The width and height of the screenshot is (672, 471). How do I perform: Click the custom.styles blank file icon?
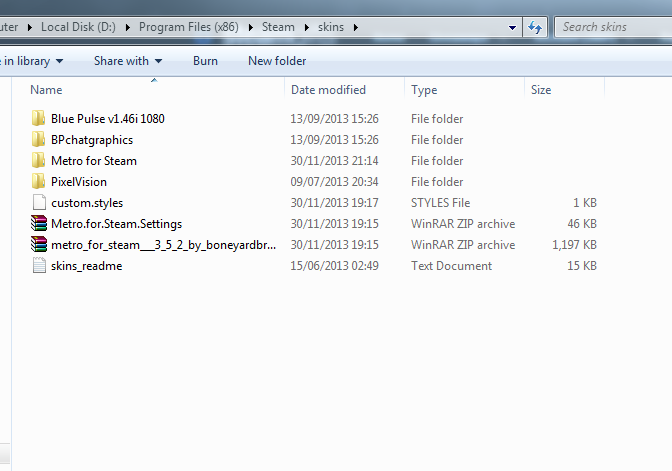(39, 202)
